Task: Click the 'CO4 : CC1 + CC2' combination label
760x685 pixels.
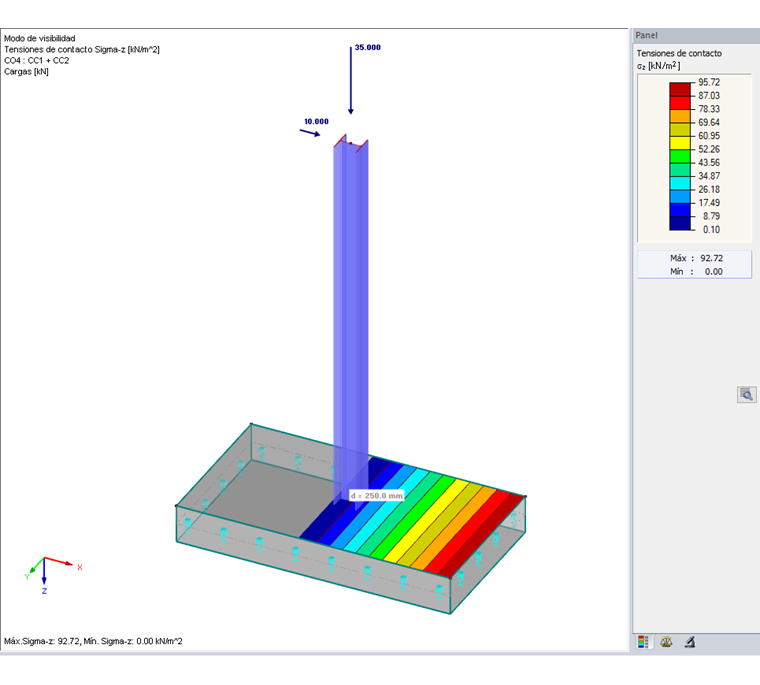Action: 37,61
